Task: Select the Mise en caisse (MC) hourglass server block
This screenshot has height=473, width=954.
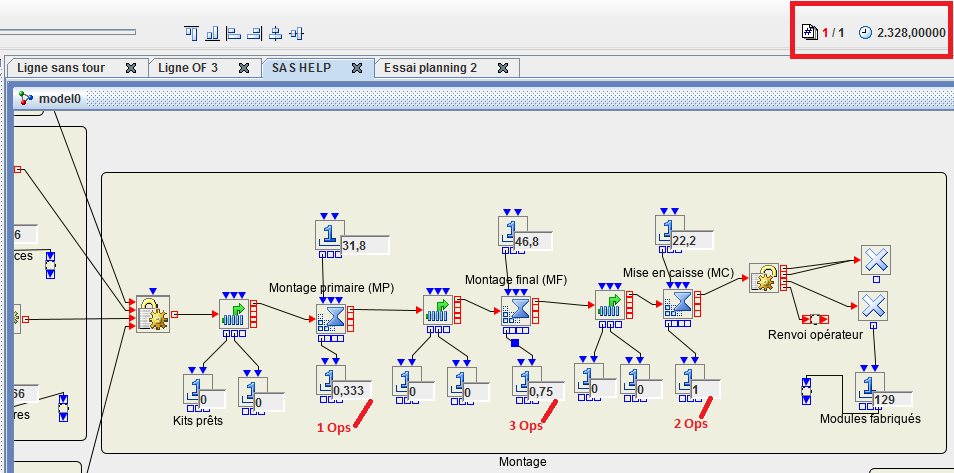Action: (678, 304)
